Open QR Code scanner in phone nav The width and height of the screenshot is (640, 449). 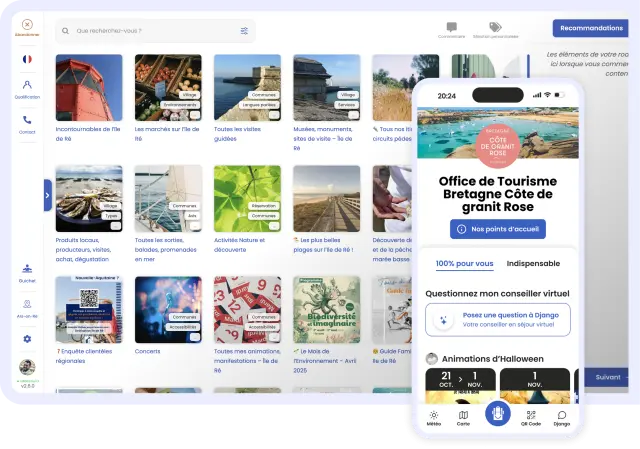(531, 417)
